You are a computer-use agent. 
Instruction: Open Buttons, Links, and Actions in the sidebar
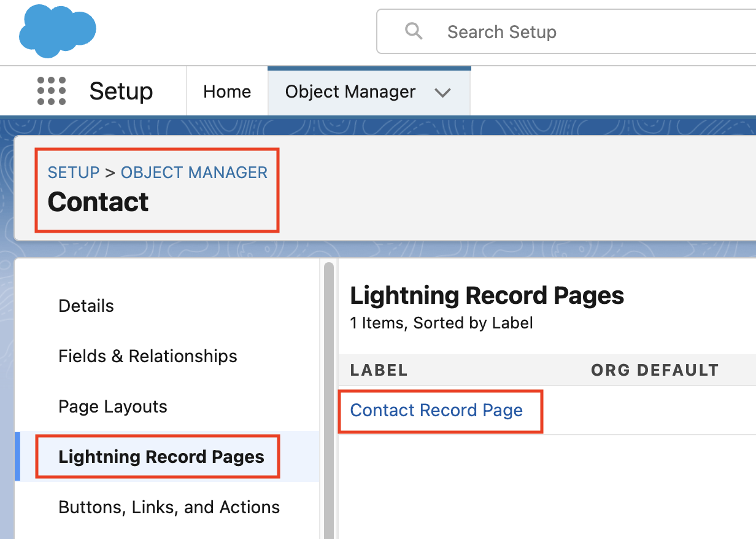click(169, 507)
